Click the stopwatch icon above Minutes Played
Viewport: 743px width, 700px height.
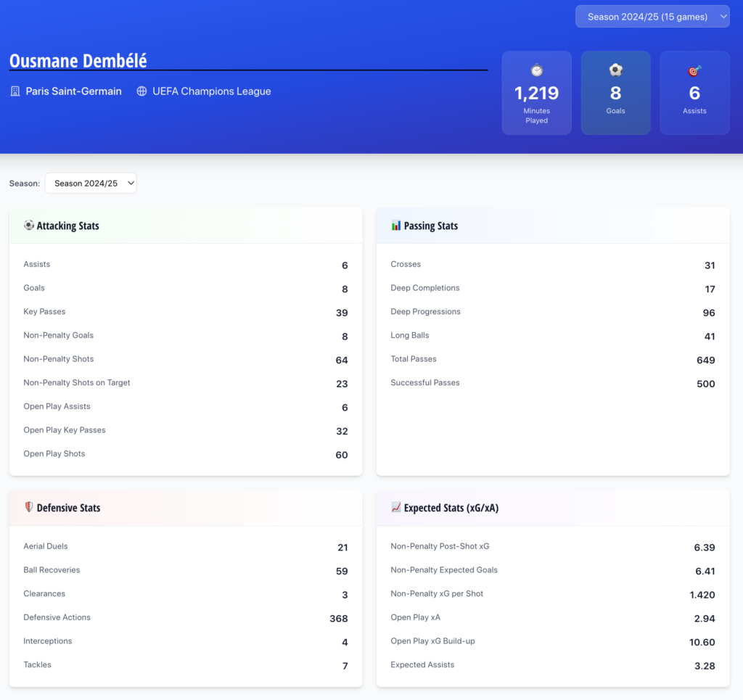click(536, 70)
